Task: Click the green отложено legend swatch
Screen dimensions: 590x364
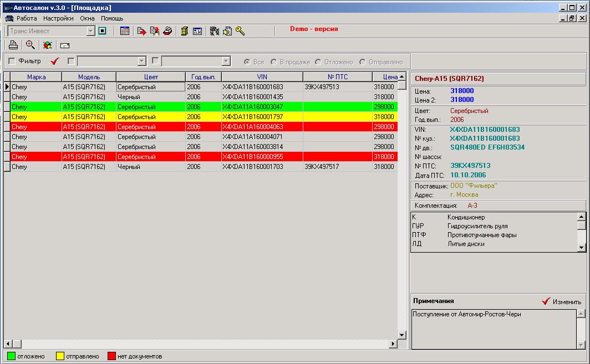Action: coord(11,356)
